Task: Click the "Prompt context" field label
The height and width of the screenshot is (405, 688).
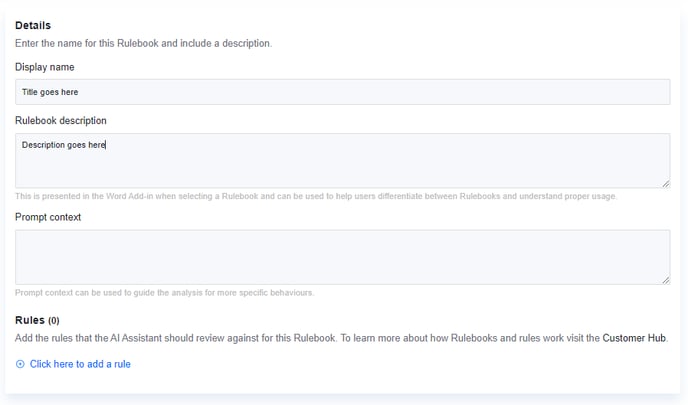Action: tap(48, 216)
